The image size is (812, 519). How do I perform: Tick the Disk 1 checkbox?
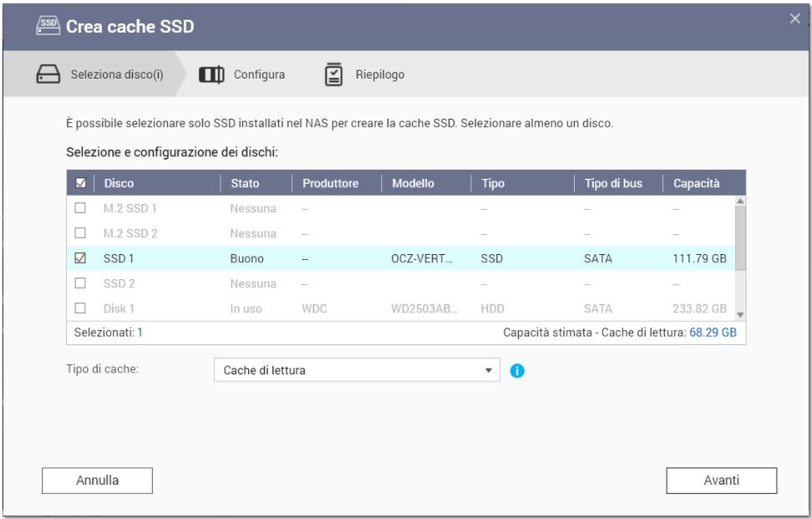click(x=82, y=308)
